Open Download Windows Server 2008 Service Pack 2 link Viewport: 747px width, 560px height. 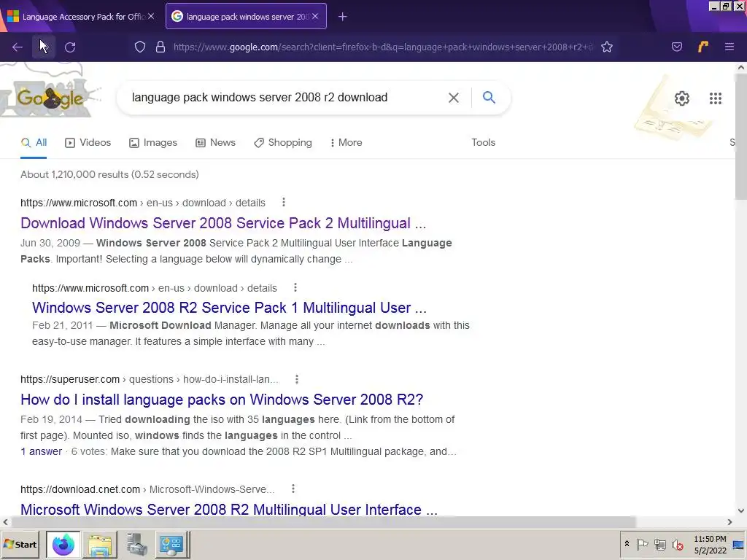pos(223,223)
